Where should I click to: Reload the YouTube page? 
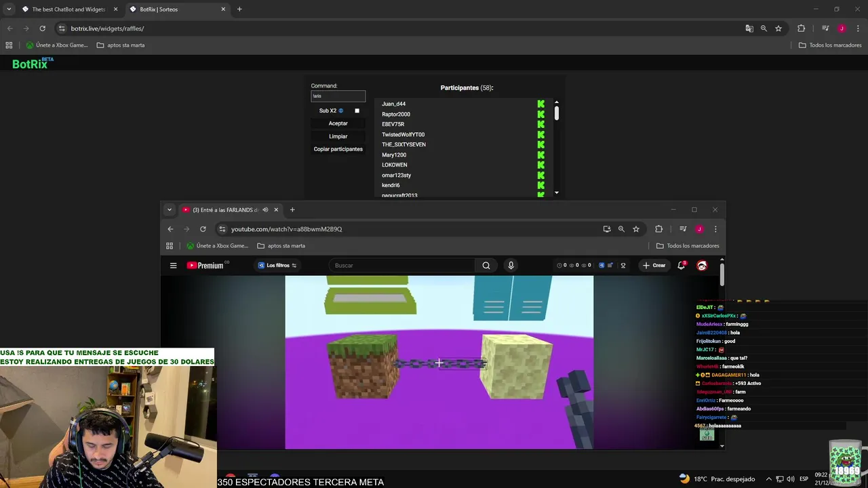coord(203,229)
